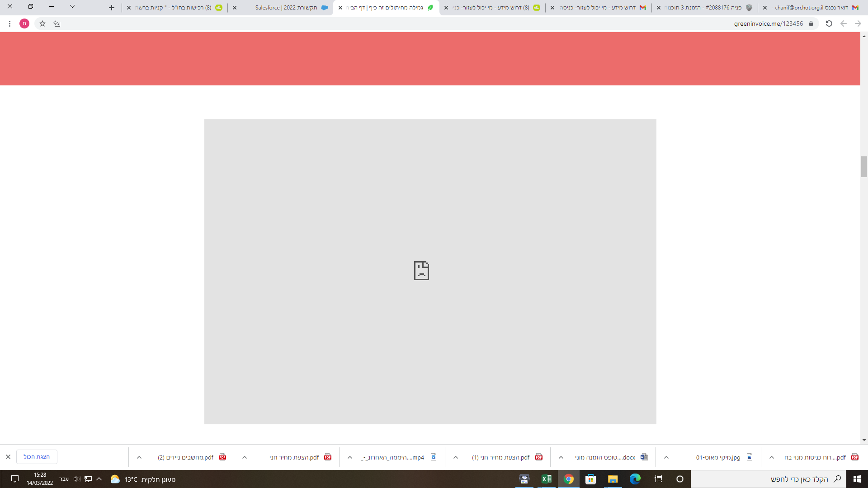The height and width of the screenshot is (488, 868).
Task: Show hidden icons in the system tray
Action: point(99,479)
